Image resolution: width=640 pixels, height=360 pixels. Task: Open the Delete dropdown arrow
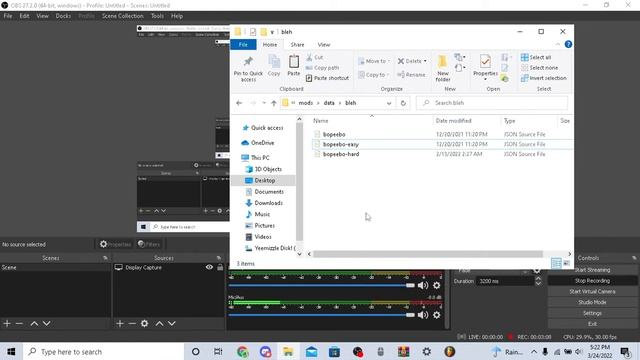tap(425, 61)
